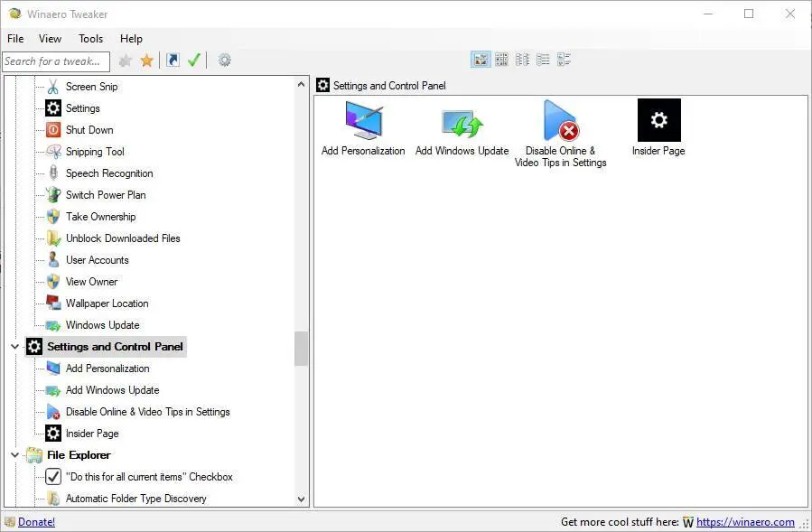This screenshot has width=812, height=532.
Task: Select the Unblock Downloaded Files folder icon
Action: [x=52, y=238]
